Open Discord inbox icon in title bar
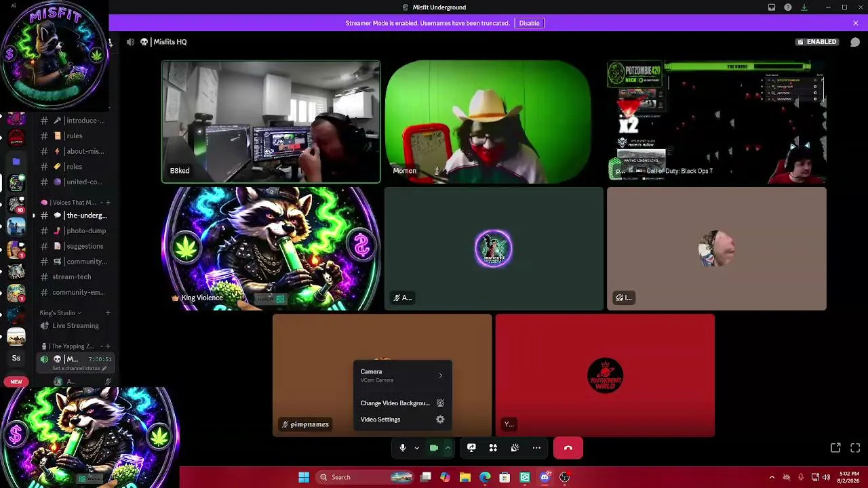This screenshot has height=488, width=868. tap(772, 7)
